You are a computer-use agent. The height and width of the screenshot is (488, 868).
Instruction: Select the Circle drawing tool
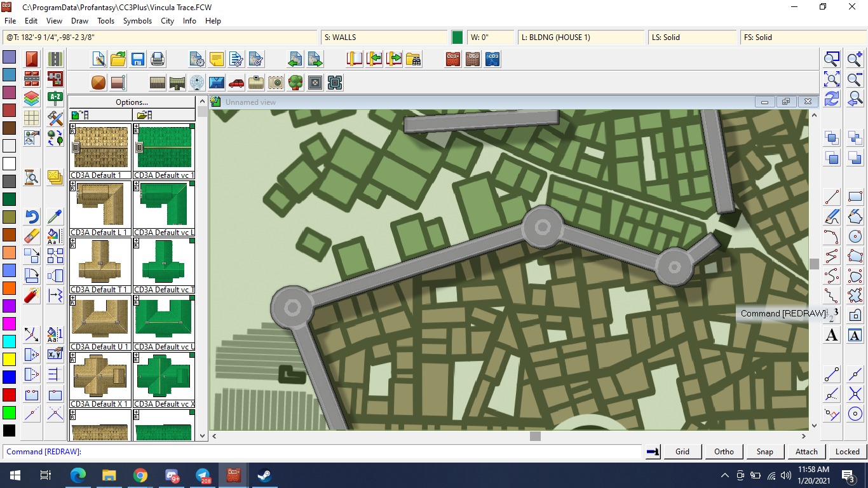click(x=855, y=236)
